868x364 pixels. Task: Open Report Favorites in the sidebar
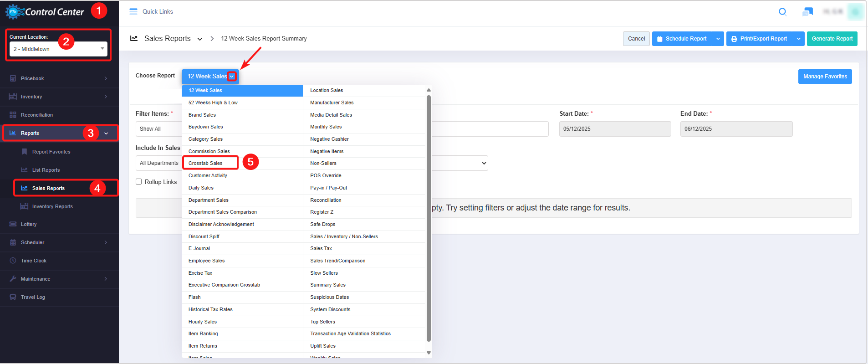tap(51, 152)
